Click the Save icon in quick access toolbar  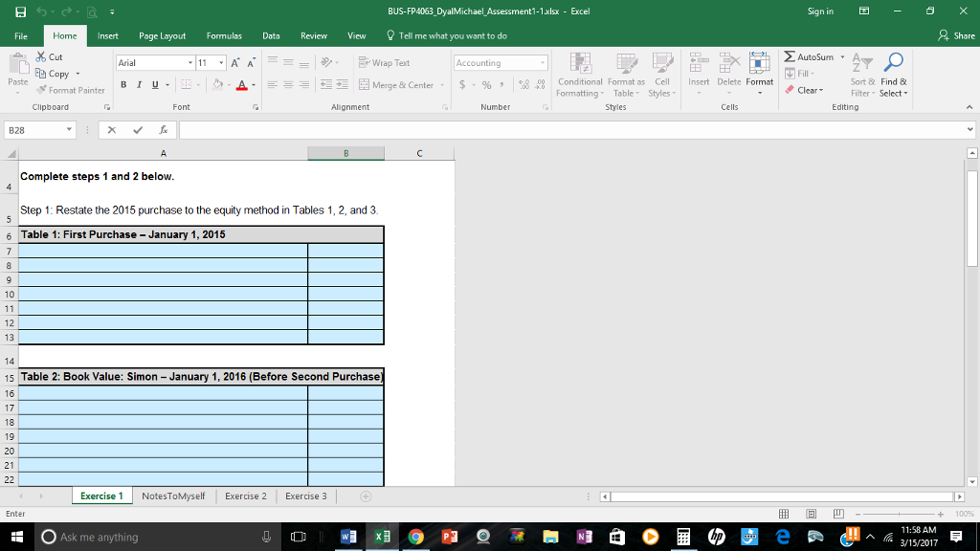click(21, 11)
